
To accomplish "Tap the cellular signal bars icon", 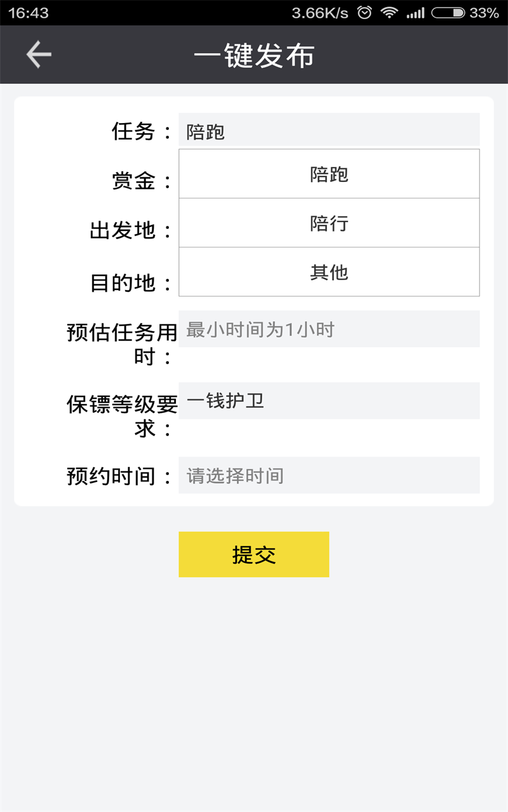I will [415, 13].
